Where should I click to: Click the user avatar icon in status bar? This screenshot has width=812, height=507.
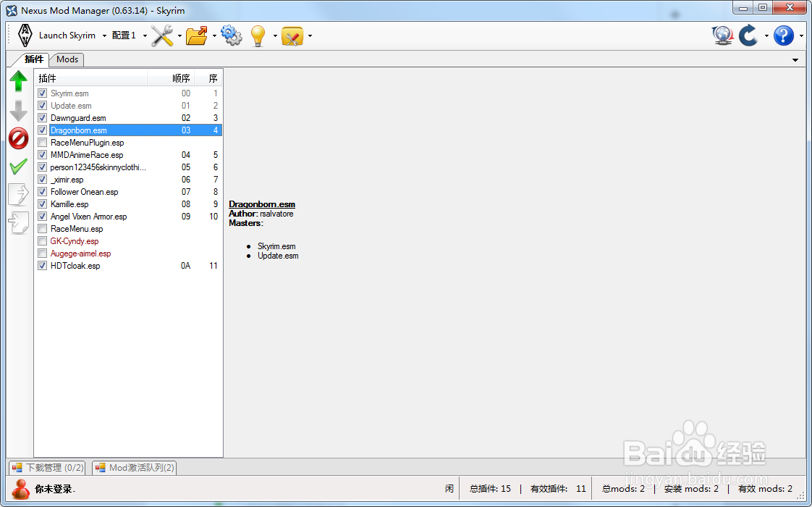click(21, 489)
